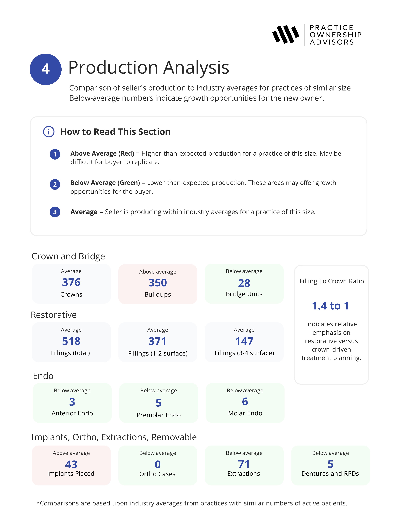Screen dimensions: 399x532
Task: Click the Premolar Endo card
Action: (158, 403)
